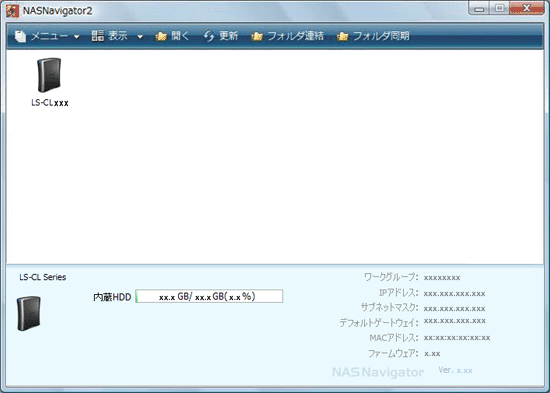
Task: Click the 内蔵HDD label
Action: [x=112, y=297]
